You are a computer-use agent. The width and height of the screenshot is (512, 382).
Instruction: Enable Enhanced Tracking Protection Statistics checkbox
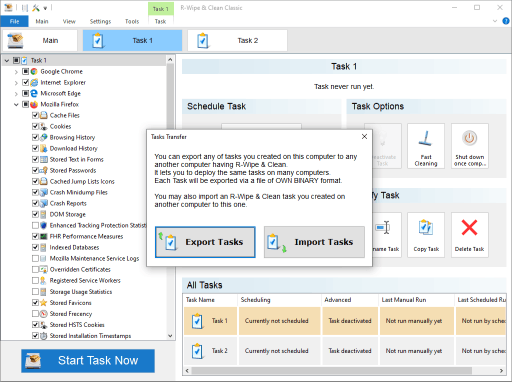(x=35, y=225)
